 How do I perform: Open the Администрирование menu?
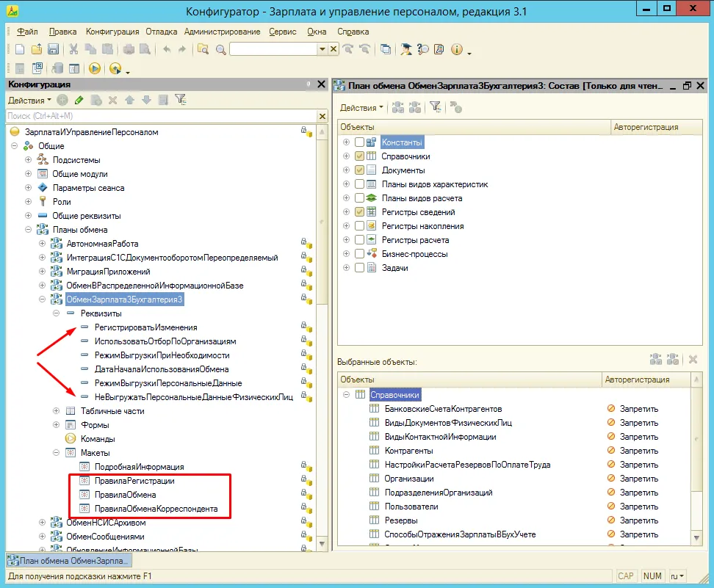pos(223,32)
